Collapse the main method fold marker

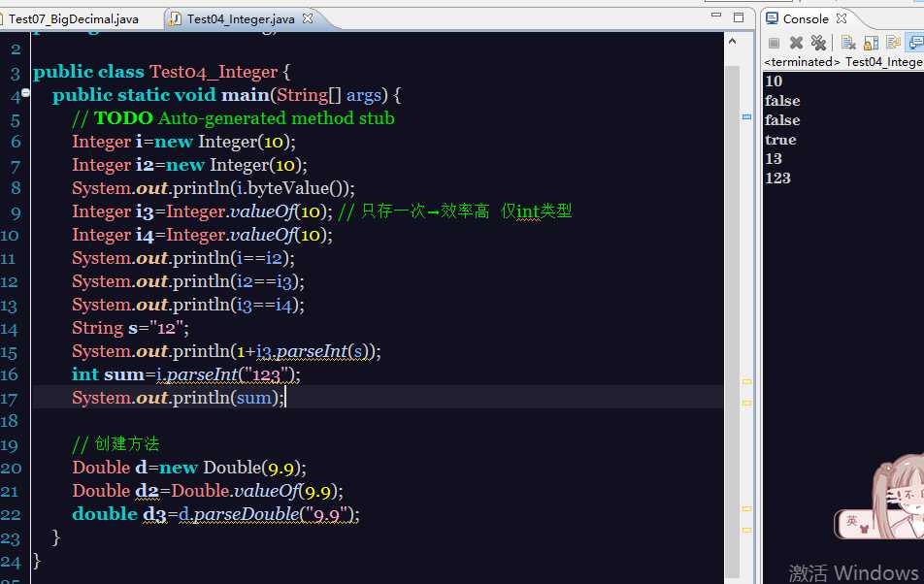[26, 92]
